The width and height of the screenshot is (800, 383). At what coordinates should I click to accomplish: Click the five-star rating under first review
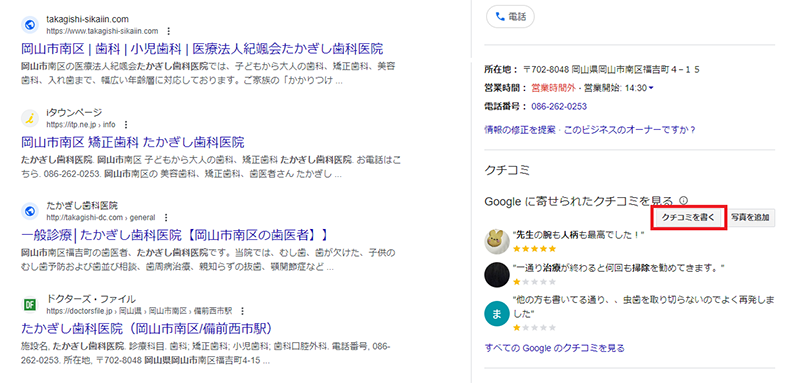(x=534, y=249)
